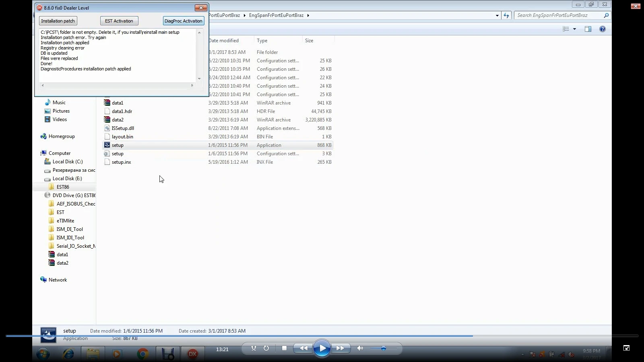Viewport: 644px width, 362px height.
Task: Toggle repeat mode in the player
Action: pyautogui.click(x=266, y=348)
